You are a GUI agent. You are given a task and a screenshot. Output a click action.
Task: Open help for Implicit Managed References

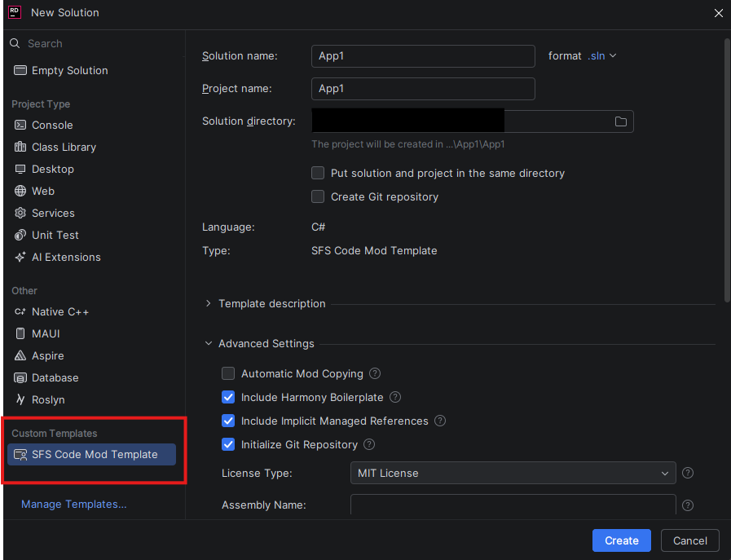pos(439,421)
